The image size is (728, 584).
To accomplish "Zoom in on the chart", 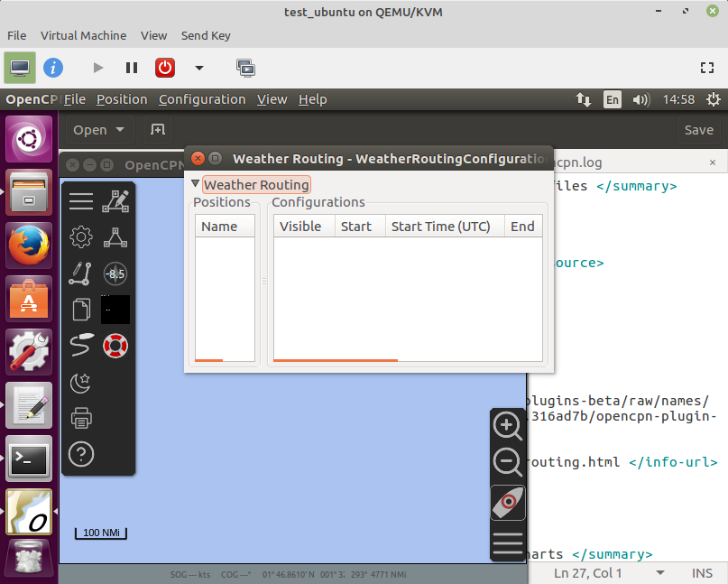I will tap(508, 425).
